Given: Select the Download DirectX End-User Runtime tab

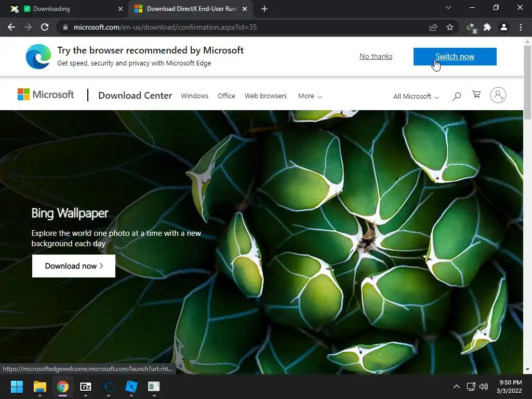Looking at the screenshot, I should coord(192,9).
